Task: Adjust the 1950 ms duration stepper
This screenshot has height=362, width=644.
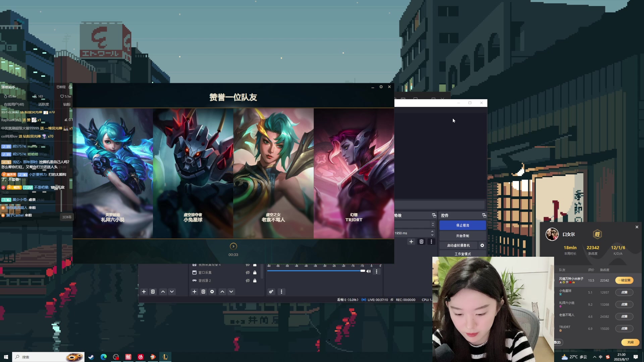Action: 432,233
